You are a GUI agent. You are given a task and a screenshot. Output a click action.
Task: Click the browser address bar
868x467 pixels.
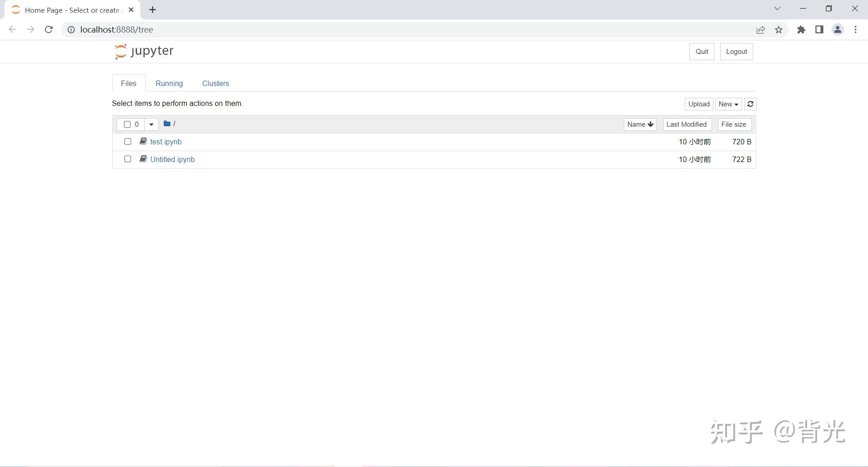[271, 29]
